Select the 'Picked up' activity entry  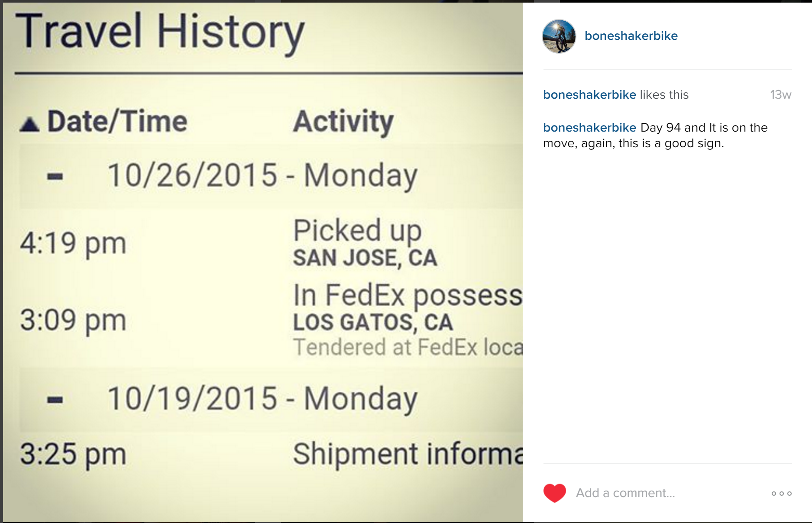point(357,230)
